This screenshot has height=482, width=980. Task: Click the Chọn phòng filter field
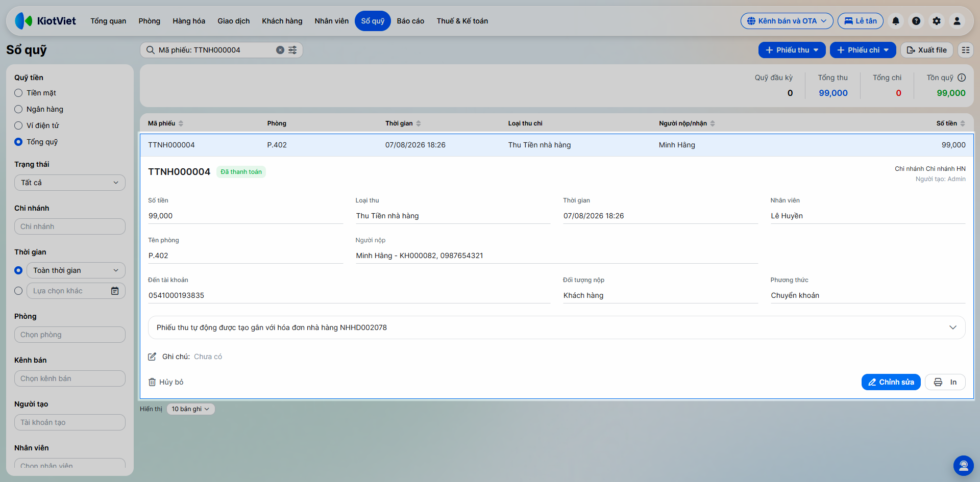[70, 335]
